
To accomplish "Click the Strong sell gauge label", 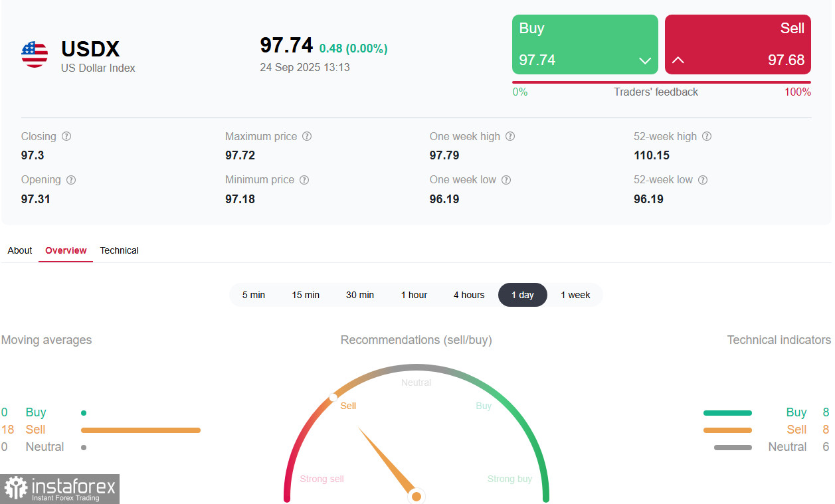I will pyautogui.click(x=322, y=479).
